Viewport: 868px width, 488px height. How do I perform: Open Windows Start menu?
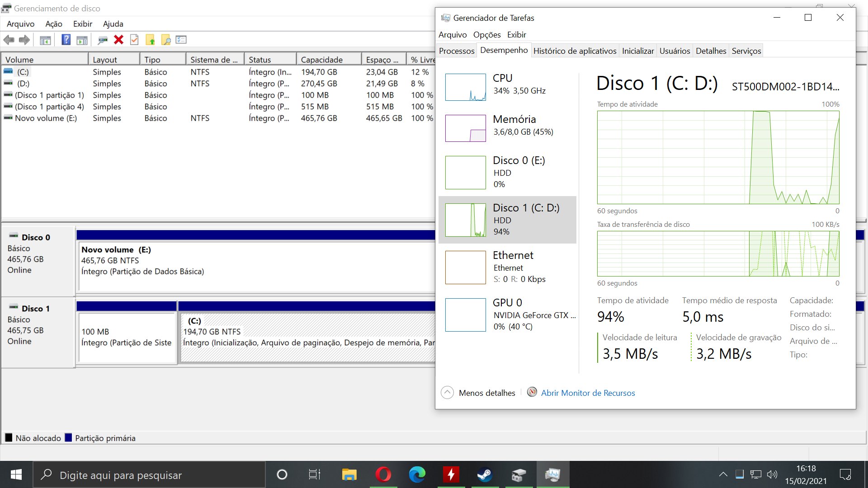pyautogui.click(x=16, y=474)
